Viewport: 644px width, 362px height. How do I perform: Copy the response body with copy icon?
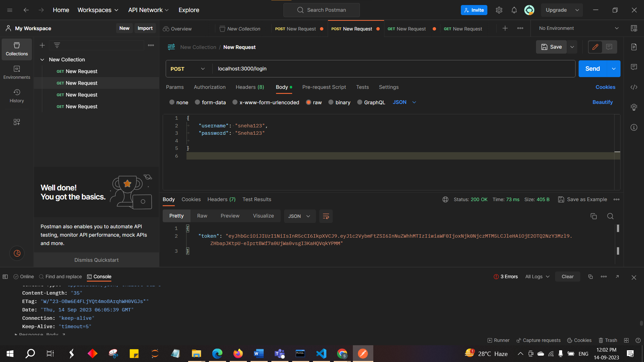point(594,216)
